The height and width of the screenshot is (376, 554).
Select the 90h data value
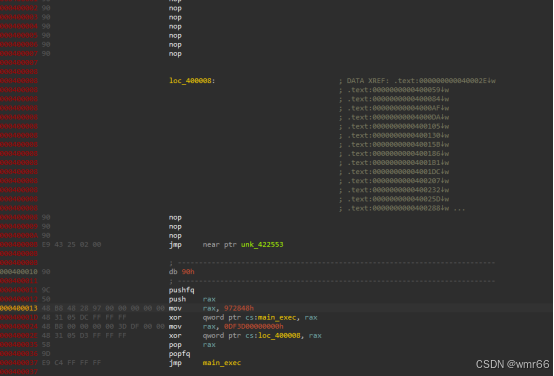click(x=188, y=272)
